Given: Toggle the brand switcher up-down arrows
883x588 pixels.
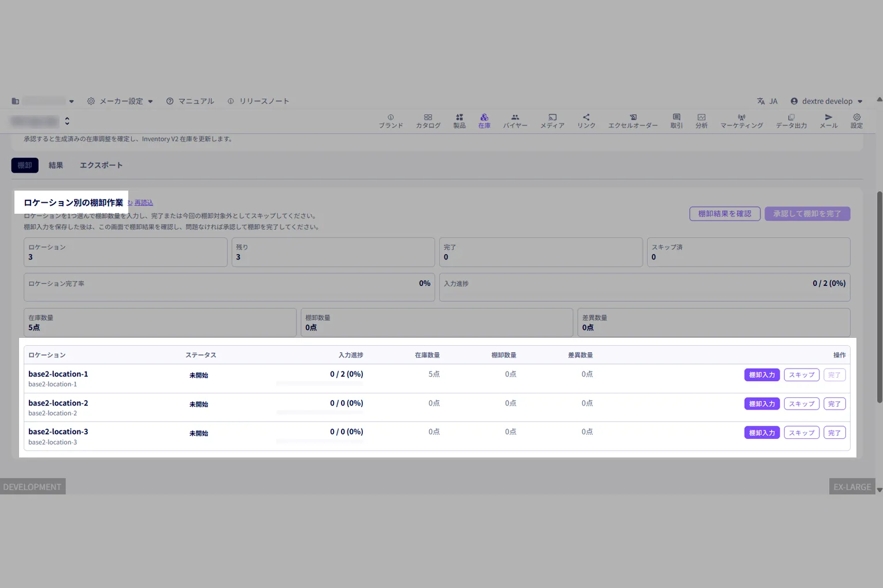Looking at the screenshot, I should point(67,121).
